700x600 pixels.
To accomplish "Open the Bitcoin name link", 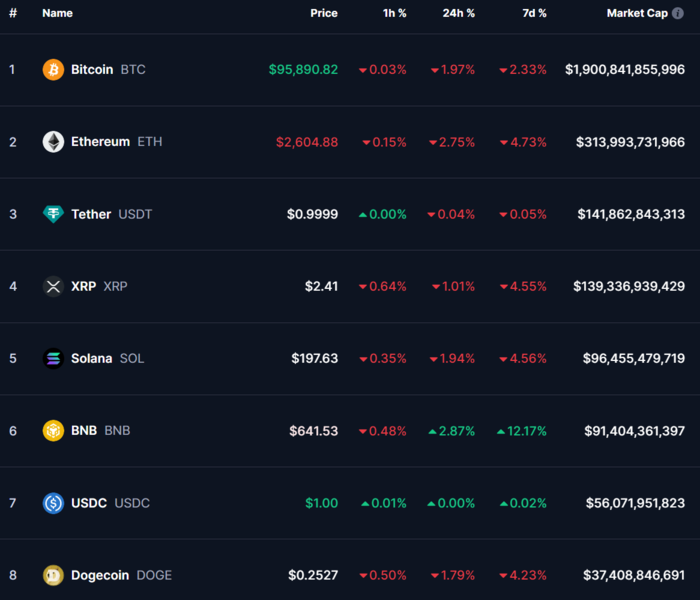I will 92,70.
